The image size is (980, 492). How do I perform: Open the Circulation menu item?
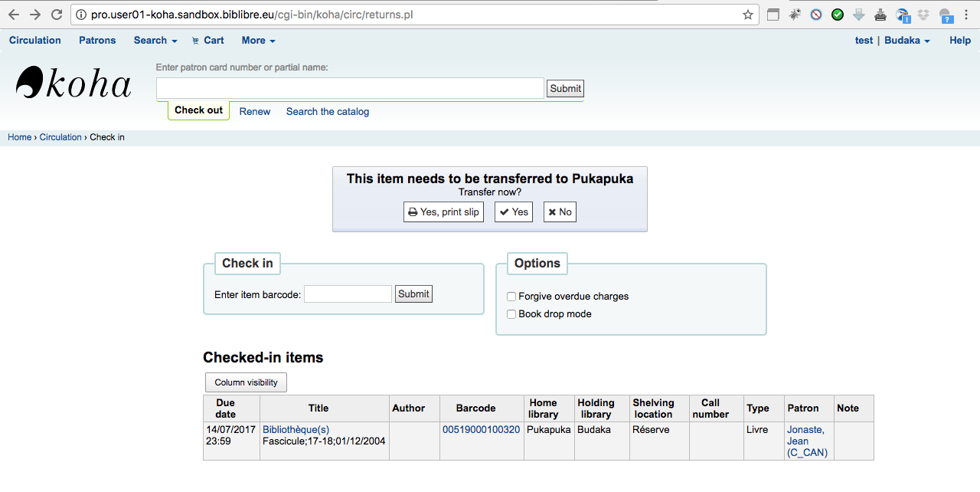coord(35,41)
